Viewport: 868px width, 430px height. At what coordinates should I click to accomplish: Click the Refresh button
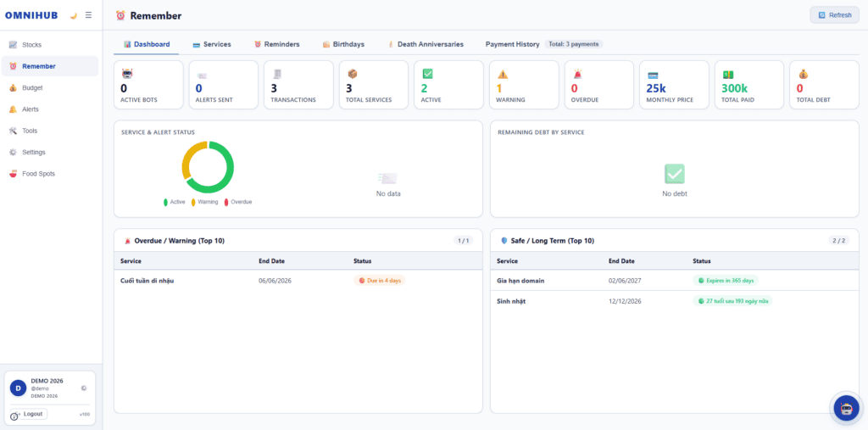click(834, 15)
